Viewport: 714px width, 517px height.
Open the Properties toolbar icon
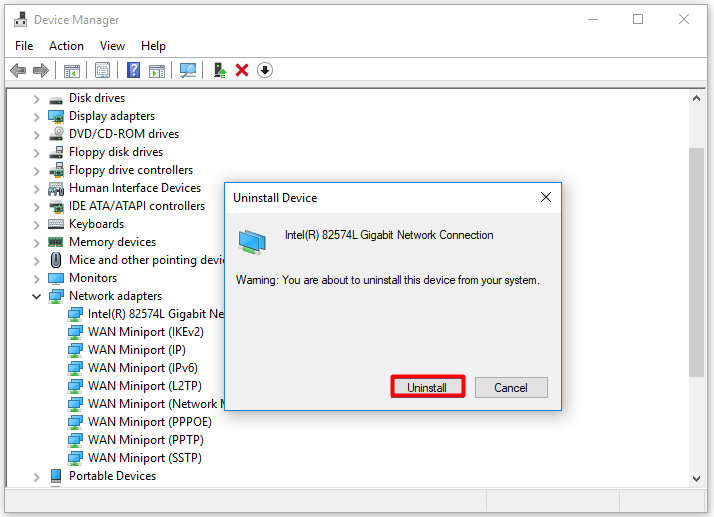pos(102,71)
